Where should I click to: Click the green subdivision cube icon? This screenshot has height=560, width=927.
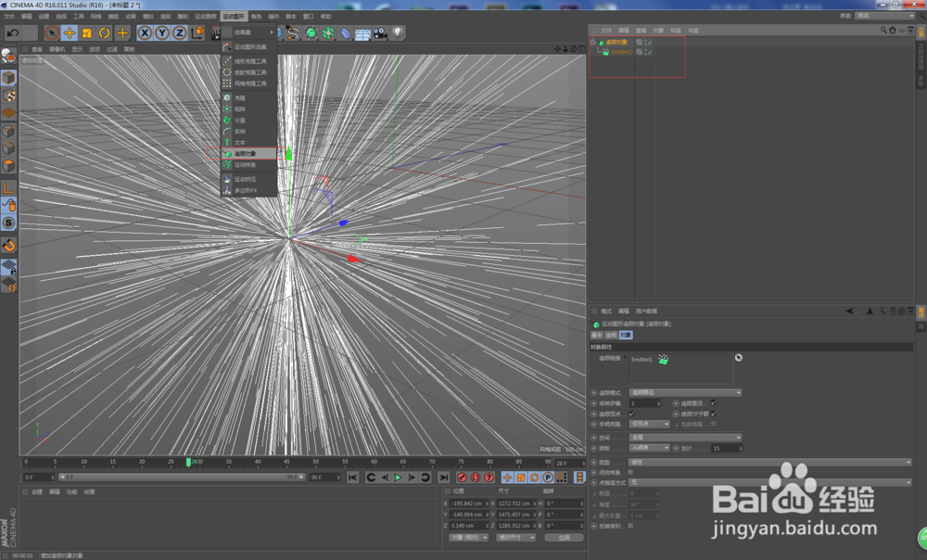point(311,33)
